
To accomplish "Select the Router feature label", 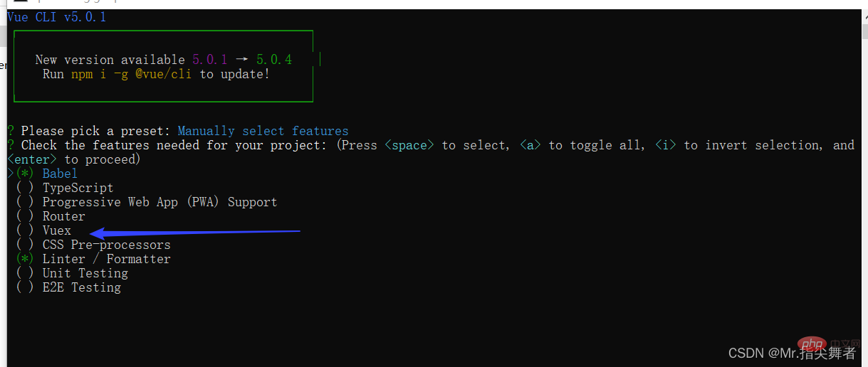I will (63, 216).
